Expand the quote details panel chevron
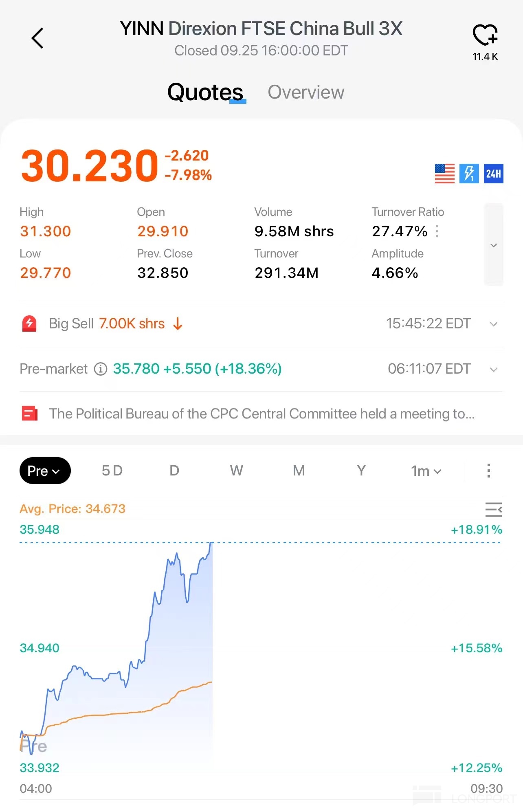Image resolution: width=523 pixels, height=812 pixels. [x=493, y=245]
